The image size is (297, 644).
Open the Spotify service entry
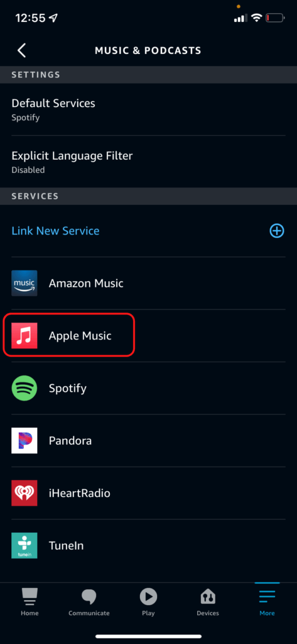[x=148, y=388]
